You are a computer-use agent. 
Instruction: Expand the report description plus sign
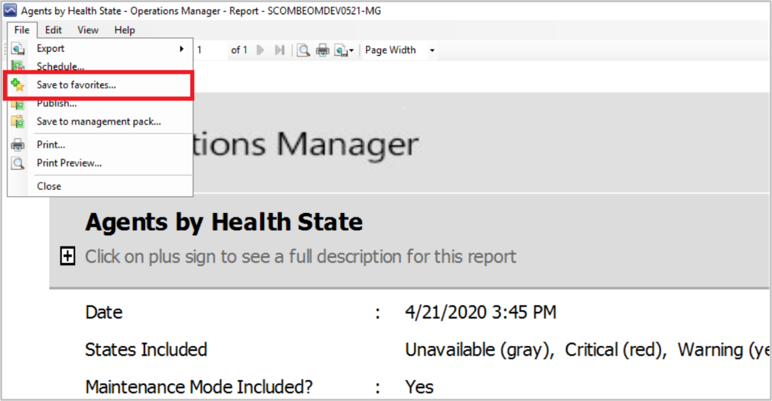pyautogui.click(x=67, y=256)
